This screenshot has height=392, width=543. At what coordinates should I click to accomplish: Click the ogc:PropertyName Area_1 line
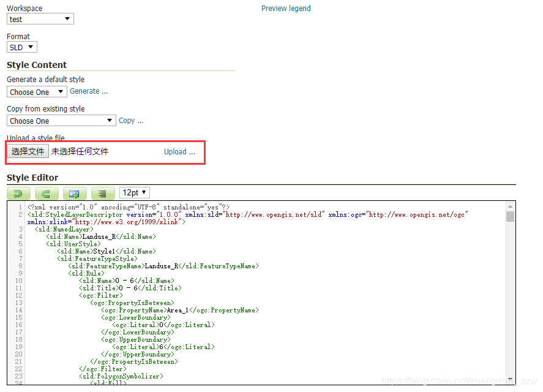click(180, 310)
